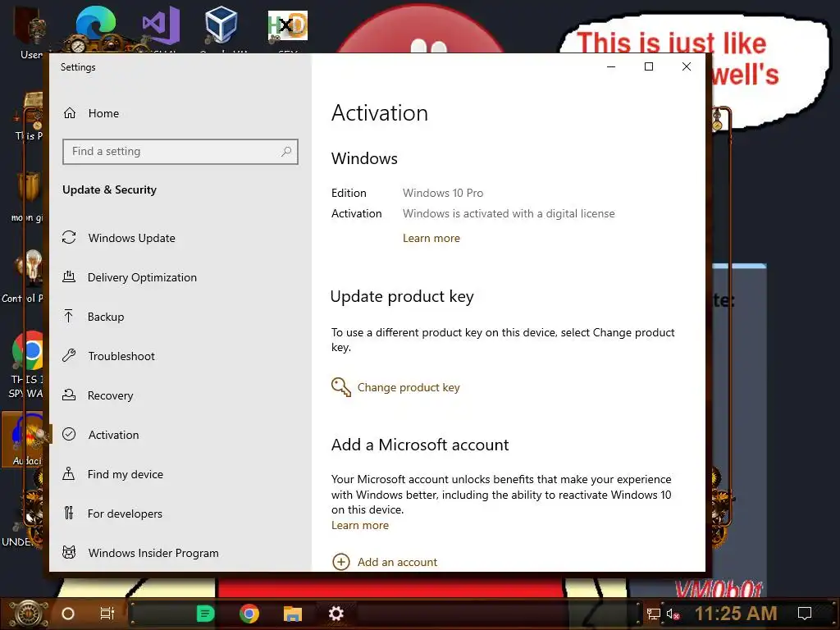Open Troubleshoot page
840x630 pixels.
coord(121,356)
